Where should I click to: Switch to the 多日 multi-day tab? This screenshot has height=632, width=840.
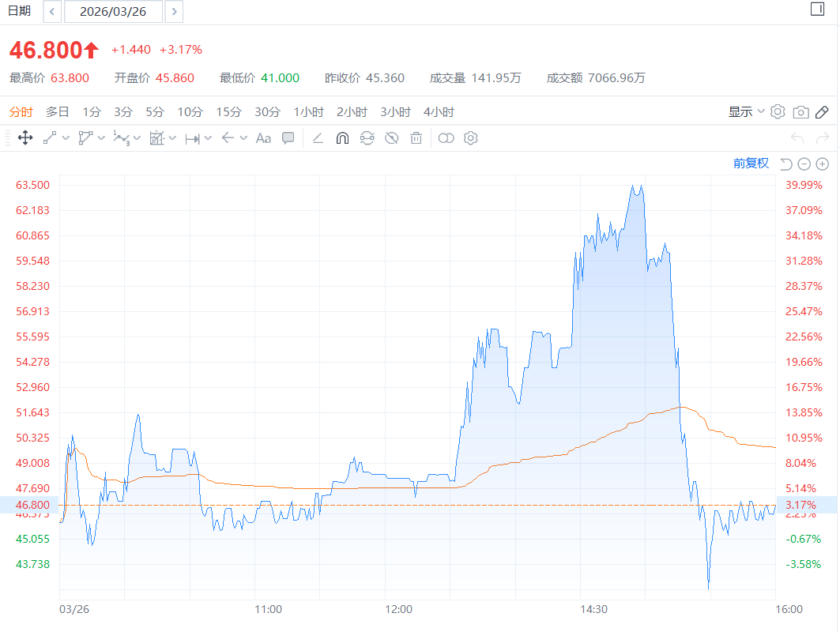(57, 112)
